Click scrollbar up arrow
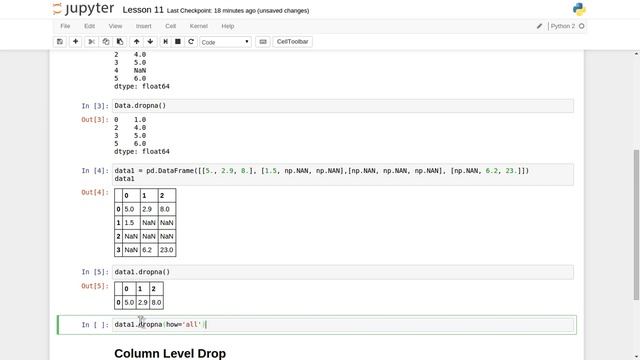The image size is (640, 360). (636, 53)
